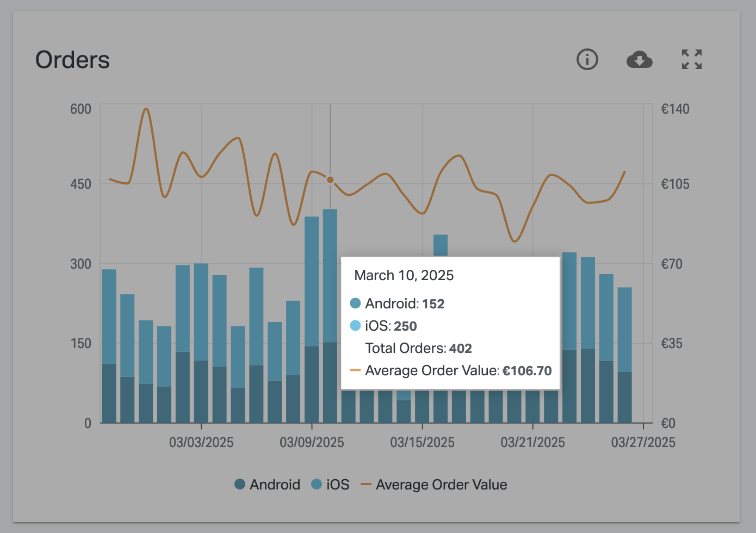Click the info icon above the chart
Screen dimensions: 756x533
click(x=587, y=60)
